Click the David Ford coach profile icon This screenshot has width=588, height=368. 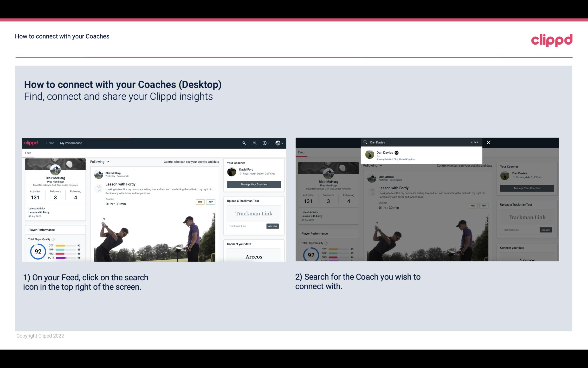(232, 171)
